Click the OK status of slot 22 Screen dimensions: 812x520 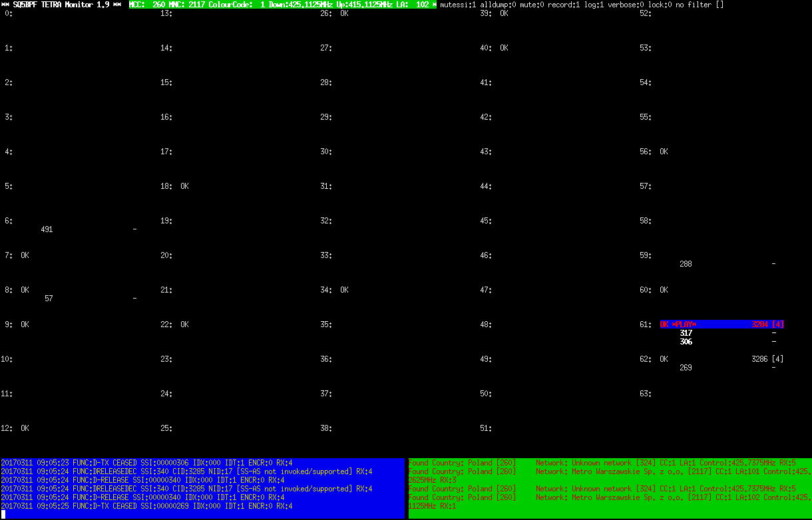(184, 325)
